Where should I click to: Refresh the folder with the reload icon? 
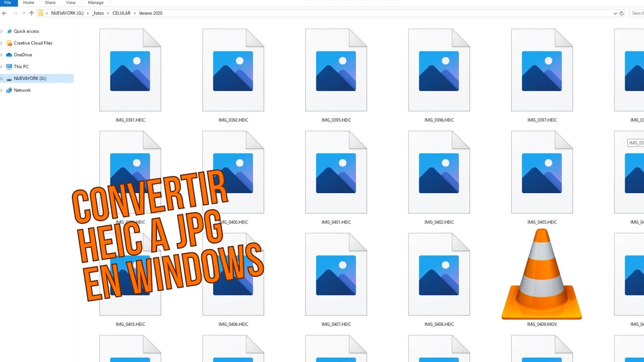pos(622,14)
